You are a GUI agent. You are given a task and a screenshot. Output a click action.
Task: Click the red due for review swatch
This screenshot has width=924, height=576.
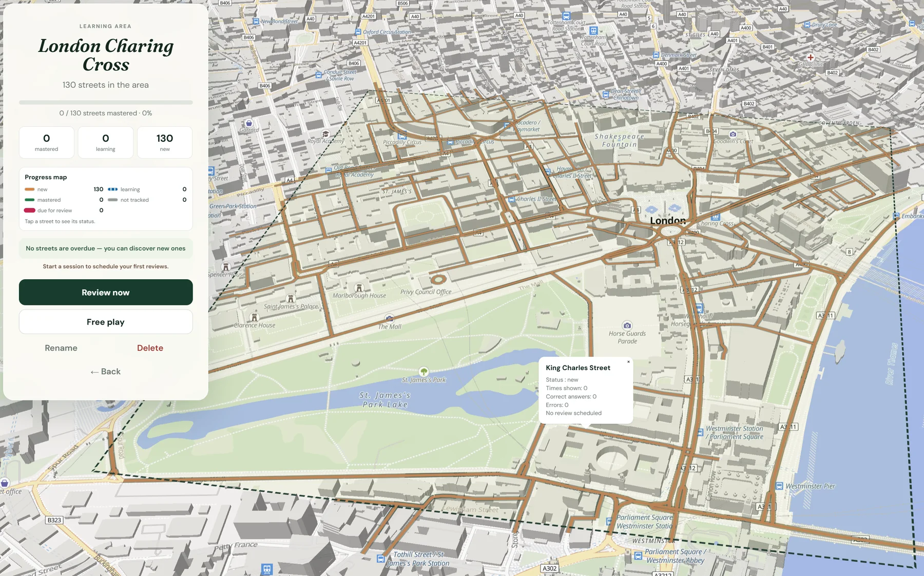30,210
